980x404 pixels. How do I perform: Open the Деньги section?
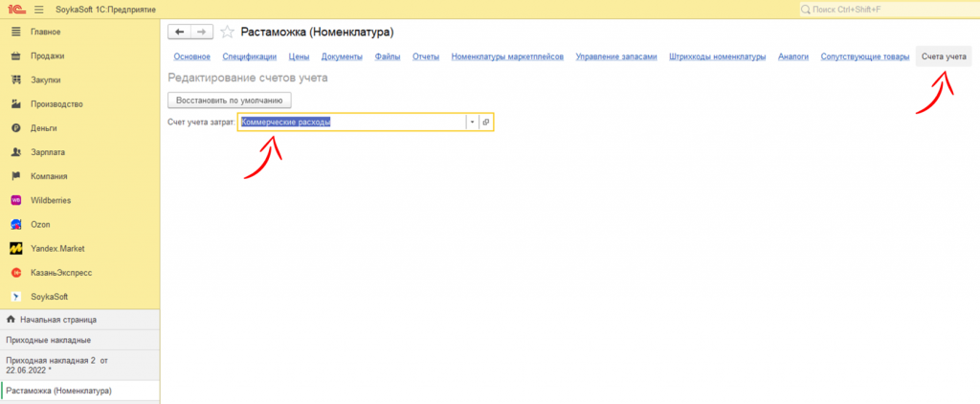click(44, 128)
